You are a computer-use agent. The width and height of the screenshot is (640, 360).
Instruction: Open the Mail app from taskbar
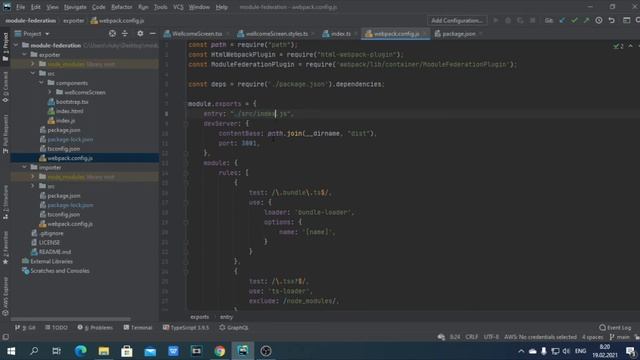pos(150,351)
